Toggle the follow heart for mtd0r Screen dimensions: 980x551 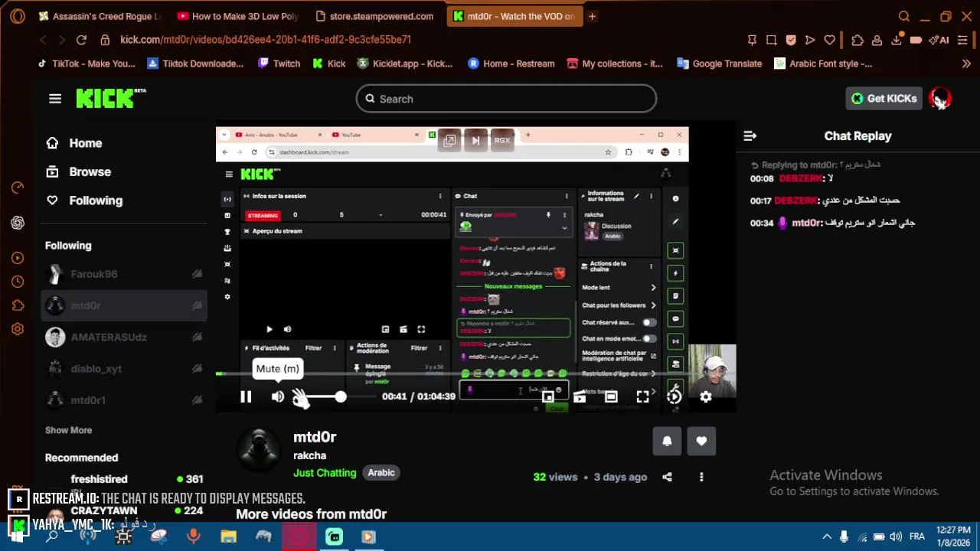[701, 441]
